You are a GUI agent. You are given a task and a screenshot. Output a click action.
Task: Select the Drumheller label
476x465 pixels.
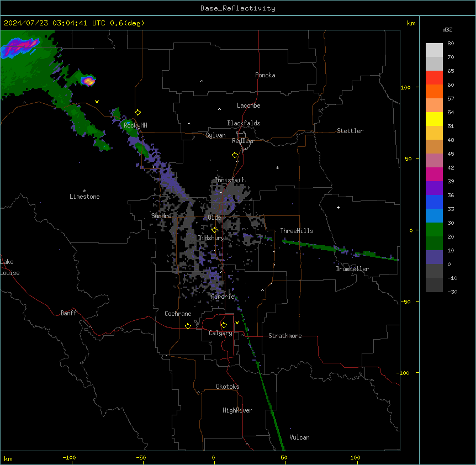(x=352, y=269)
